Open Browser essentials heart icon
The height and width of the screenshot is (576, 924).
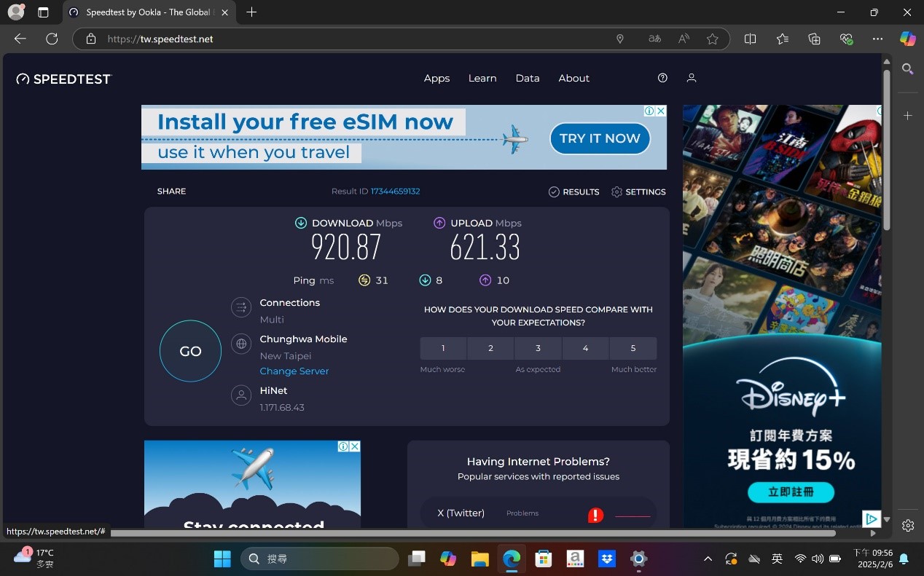point(846,39)
